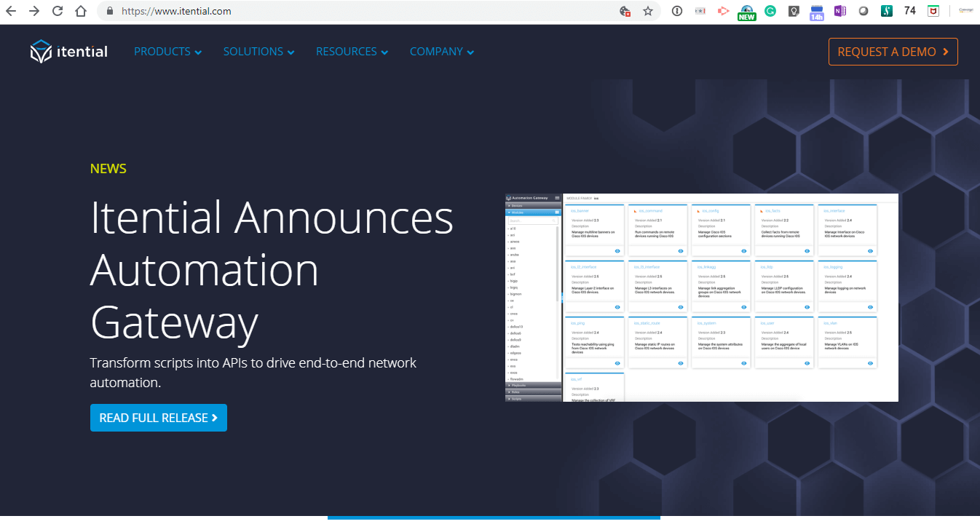Click the 14h extension icon
Viewport: 980px width, 532px height.
point(816,11)
